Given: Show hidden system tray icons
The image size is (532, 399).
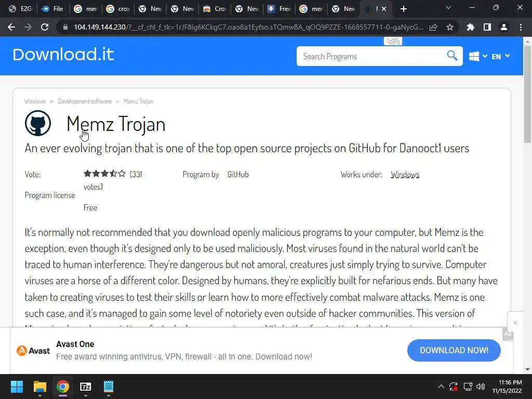Looking at the screenshot, I should click(441, 387).
